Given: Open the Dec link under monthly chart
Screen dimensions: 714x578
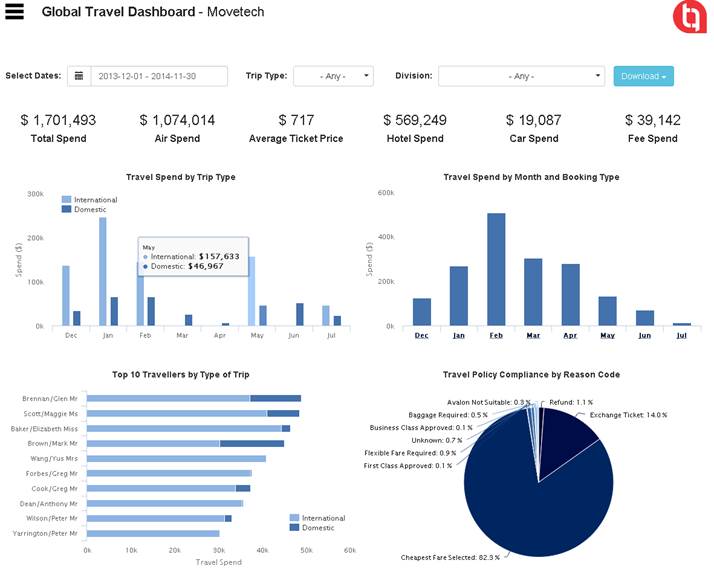Looking at the screenshot, I should point(421,336).
